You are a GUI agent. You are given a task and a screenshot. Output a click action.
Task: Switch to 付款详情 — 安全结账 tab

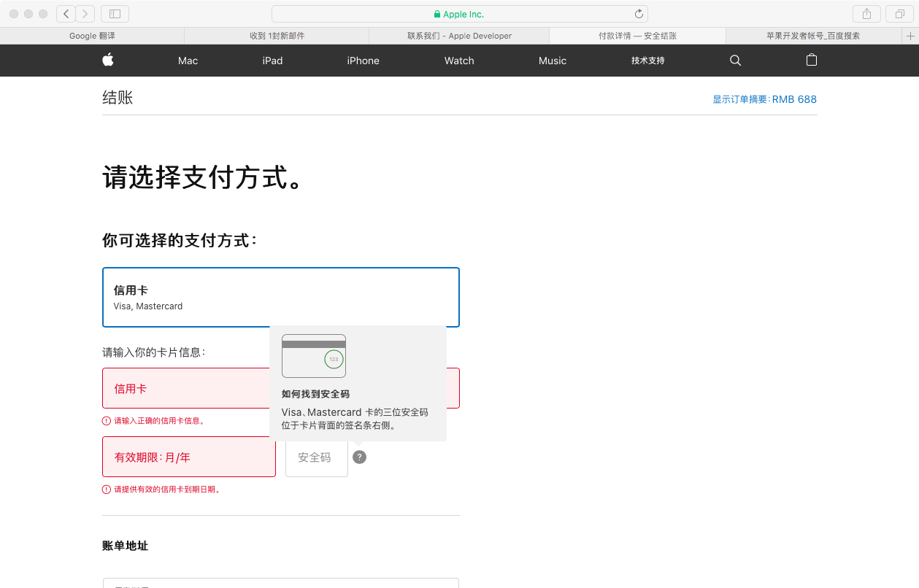pyautogui.click(x=637, y=36)
